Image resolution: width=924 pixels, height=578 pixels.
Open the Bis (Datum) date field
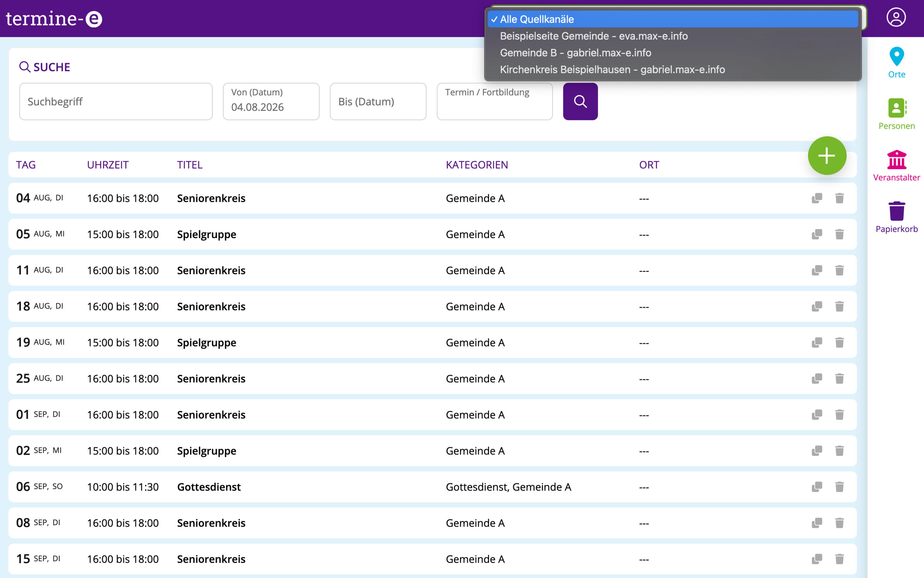coord(378,101)
